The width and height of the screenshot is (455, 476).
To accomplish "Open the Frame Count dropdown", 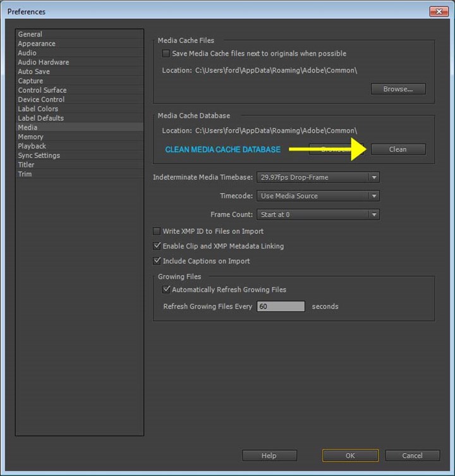I will point(318,215).
